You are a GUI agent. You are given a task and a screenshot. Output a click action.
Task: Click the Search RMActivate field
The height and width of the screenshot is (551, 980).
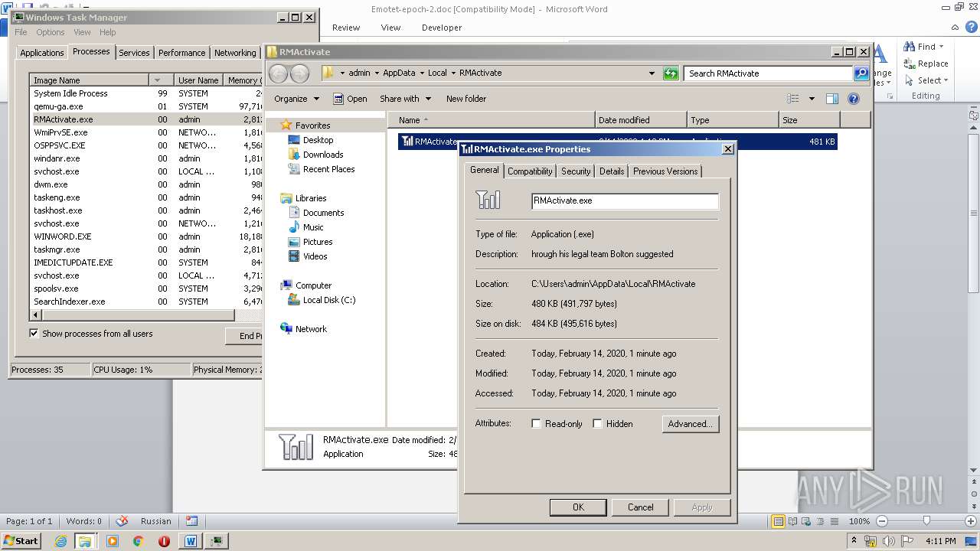pos(768,73)
